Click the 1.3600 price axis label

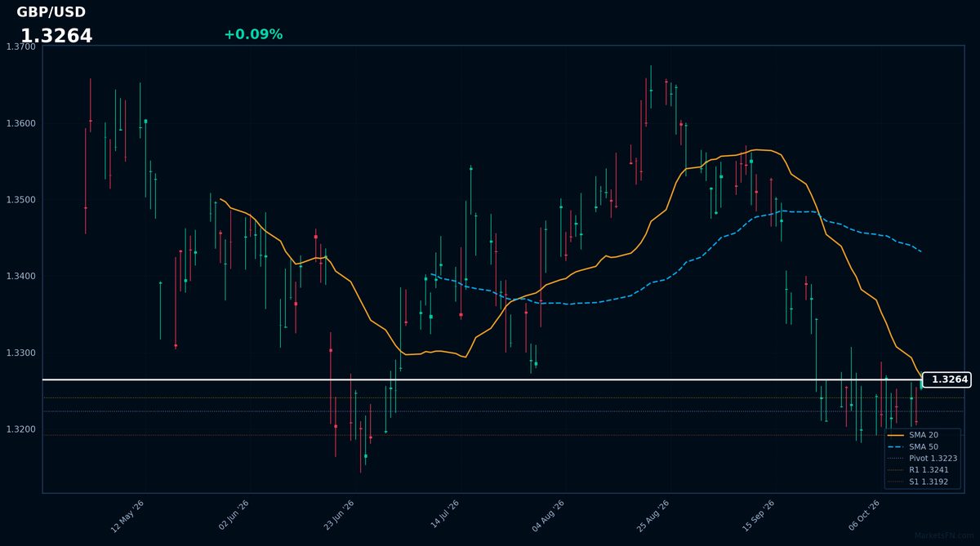point(20,124)
